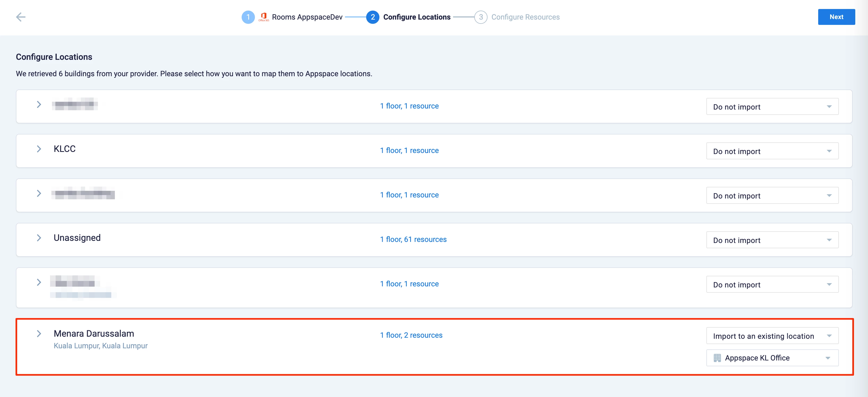Screen dimensions: 868x397
Task: Expand the first blurred building row
Action: [x=39, y=104]
